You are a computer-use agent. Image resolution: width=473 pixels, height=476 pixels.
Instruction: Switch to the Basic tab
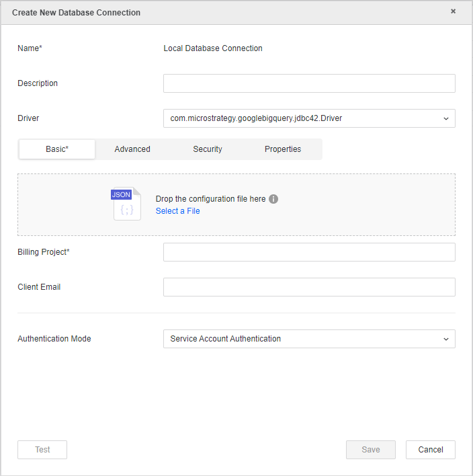(57, 149)
